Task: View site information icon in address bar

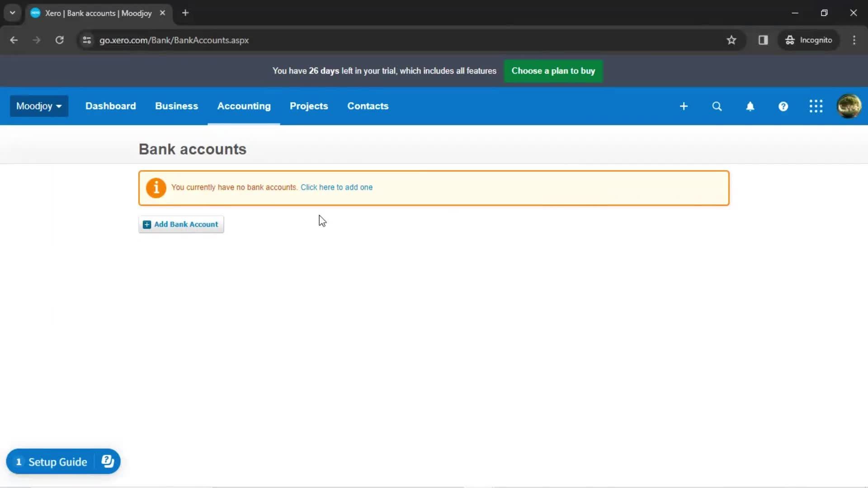Action: (87, 40)
